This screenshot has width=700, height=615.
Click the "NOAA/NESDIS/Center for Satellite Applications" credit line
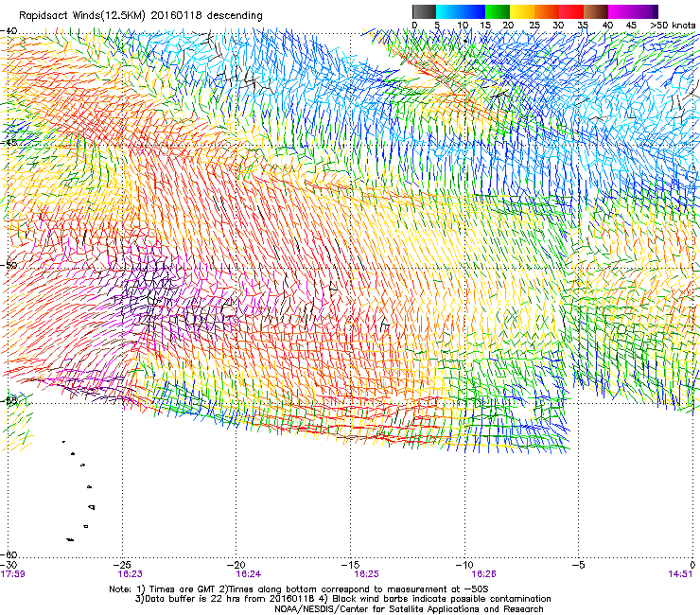click(409, 609)
